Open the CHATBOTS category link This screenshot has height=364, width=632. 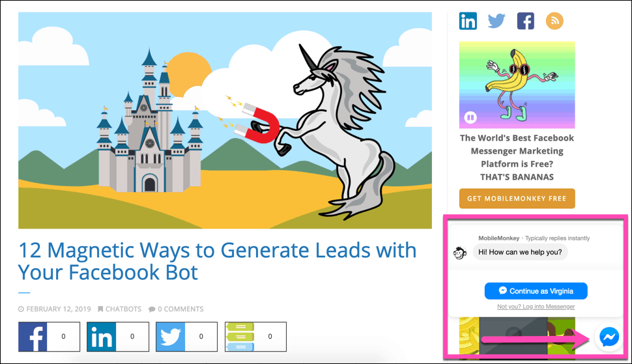click(x=123, y=309)
